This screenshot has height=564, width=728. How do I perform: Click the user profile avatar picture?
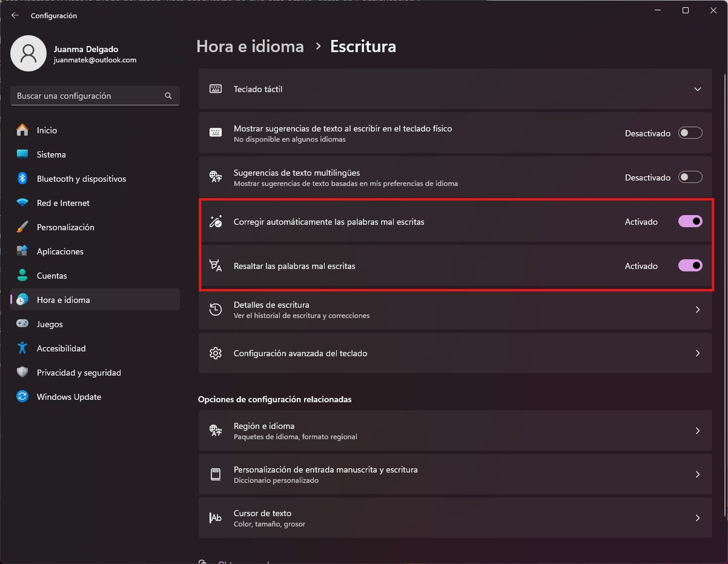28,53
